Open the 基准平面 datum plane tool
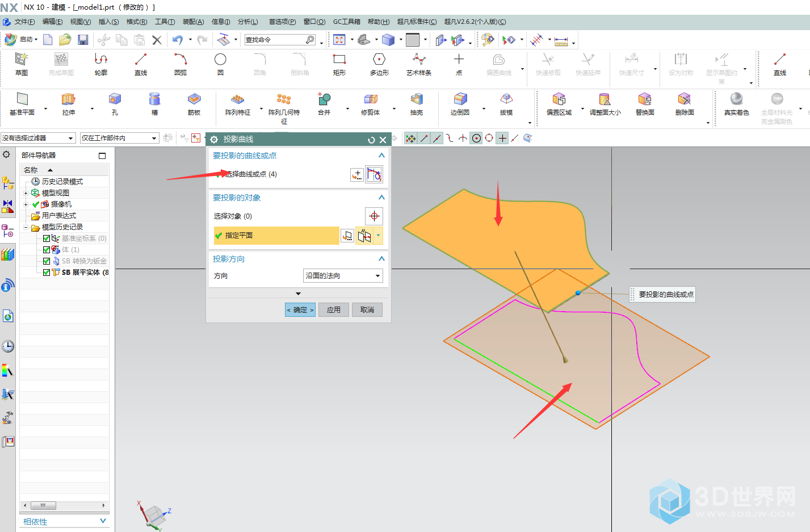Image resolution: width=810 pixels, height=532 pixels. point(22,104)
